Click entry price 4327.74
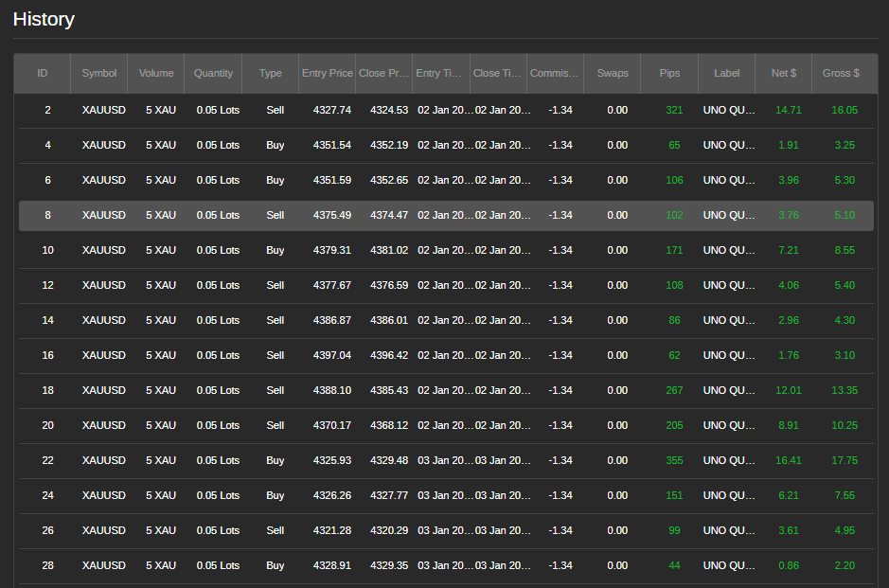Image resolution: width=889 pixels, height=588 pixels. click(332, 110)
